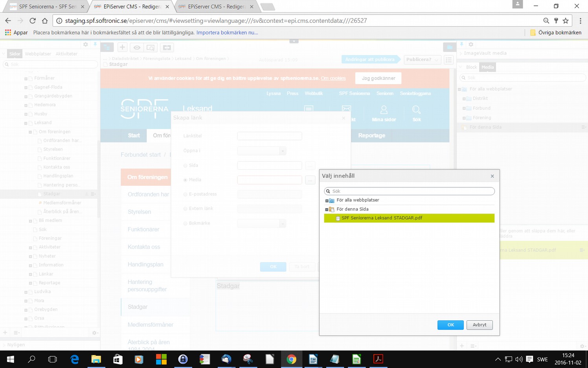
Task: Pin the left navigation pane
Action: tap(95, 44)
